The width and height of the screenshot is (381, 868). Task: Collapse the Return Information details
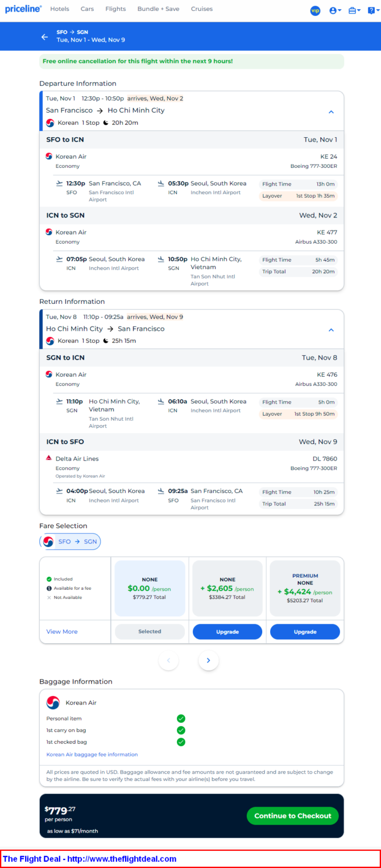331,330
